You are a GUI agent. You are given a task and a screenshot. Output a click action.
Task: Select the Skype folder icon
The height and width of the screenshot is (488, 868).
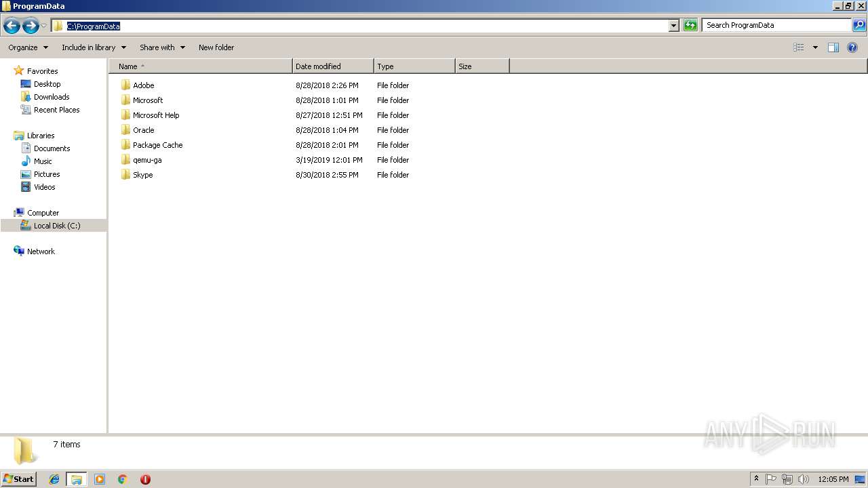click(x=125, y=175)
